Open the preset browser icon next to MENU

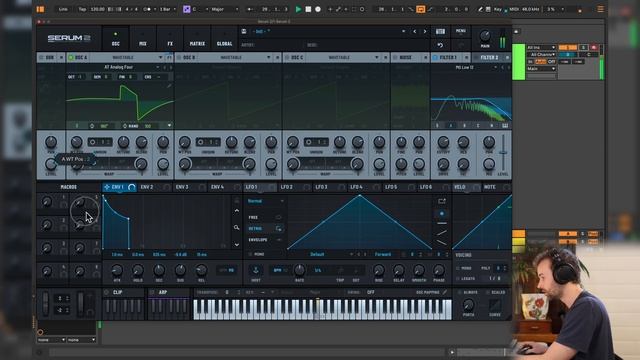pyautogui.click(x=440, y=31)
